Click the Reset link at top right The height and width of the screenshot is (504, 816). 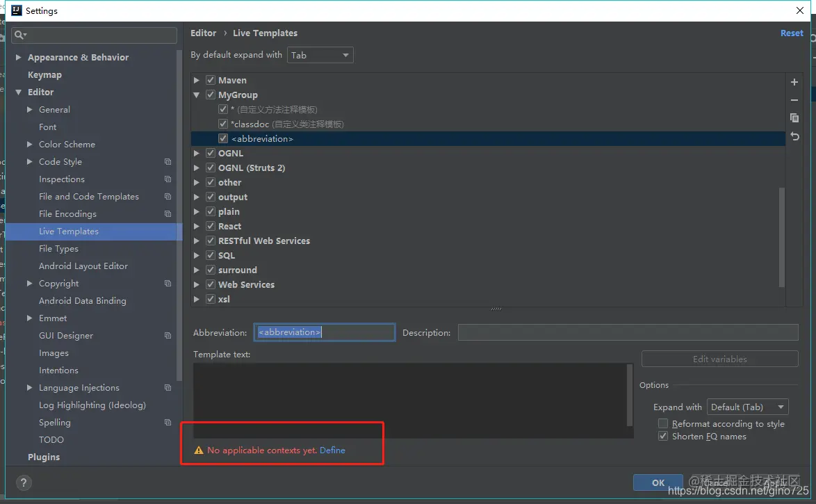pos(792,33)
